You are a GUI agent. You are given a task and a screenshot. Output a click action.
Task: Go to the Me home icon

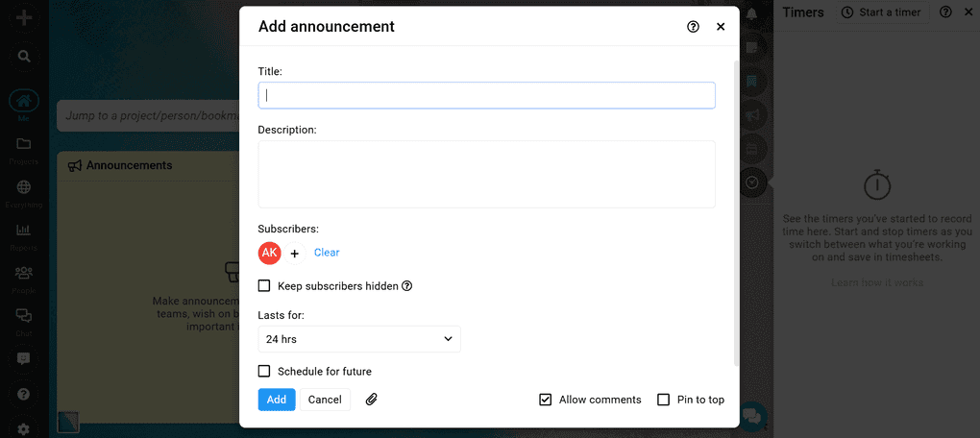(x=24, y=101)
